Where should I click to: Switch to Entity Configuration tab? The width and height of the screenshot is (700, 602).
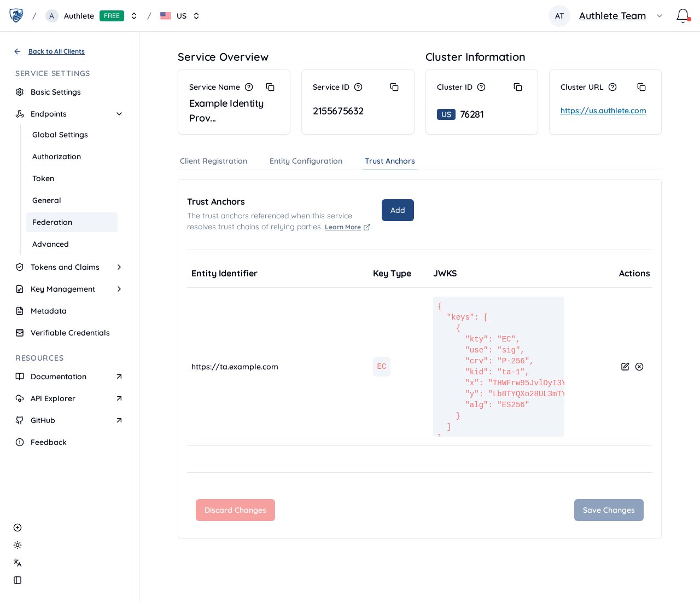pos(306,161)
